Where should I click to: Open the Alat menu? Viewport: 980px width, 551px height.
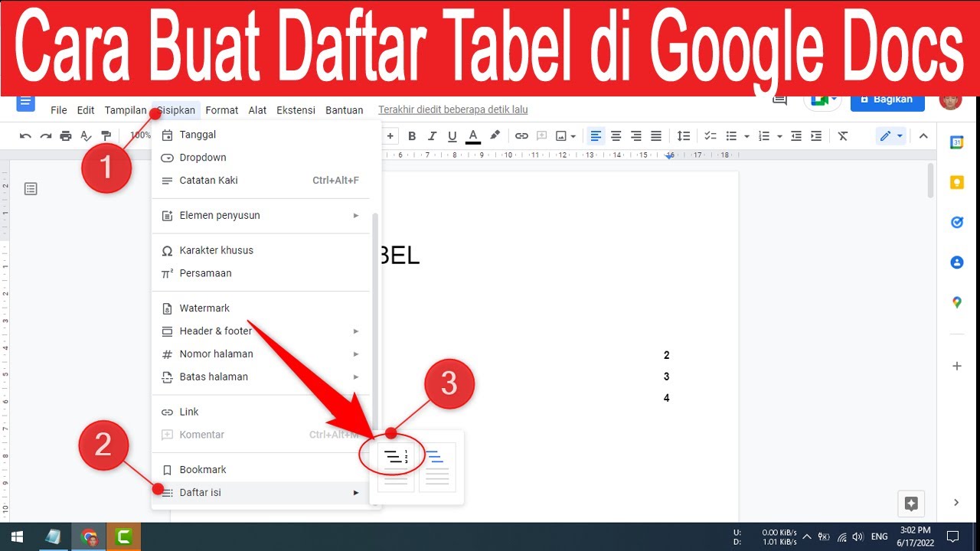[258, 110]
